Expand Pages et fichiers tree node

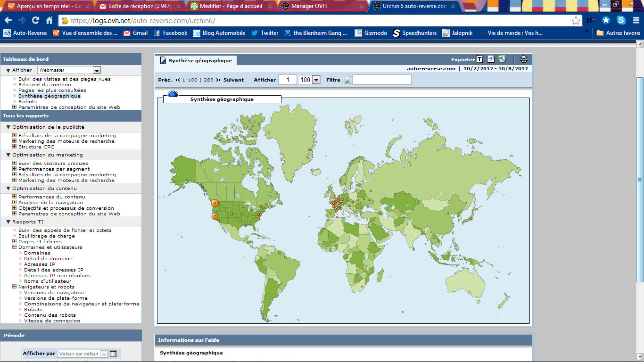(15, 242)
